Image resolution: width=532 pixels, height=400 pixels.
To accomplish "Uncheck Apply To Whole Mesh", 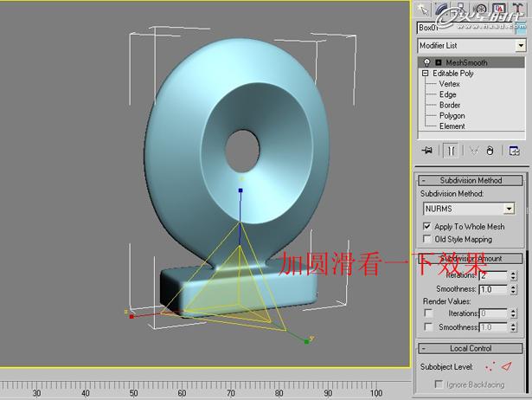I will click(427, 226).
